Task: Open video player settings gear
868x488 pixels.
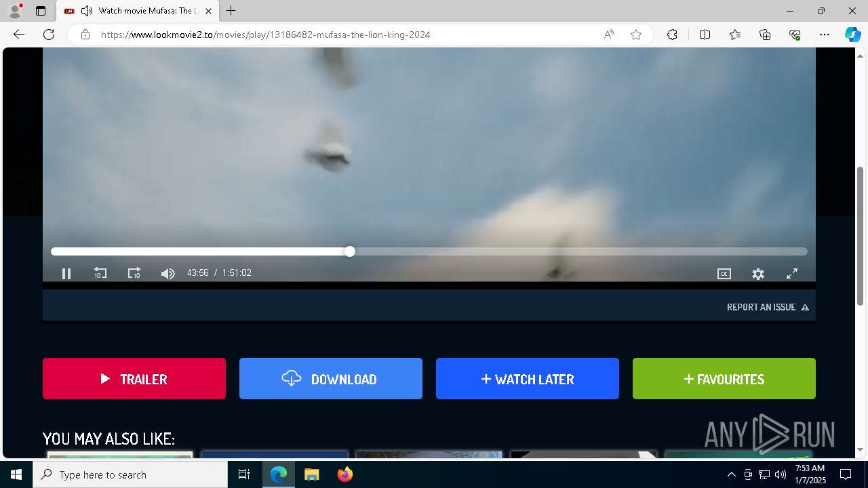Action: pos(758,274)
